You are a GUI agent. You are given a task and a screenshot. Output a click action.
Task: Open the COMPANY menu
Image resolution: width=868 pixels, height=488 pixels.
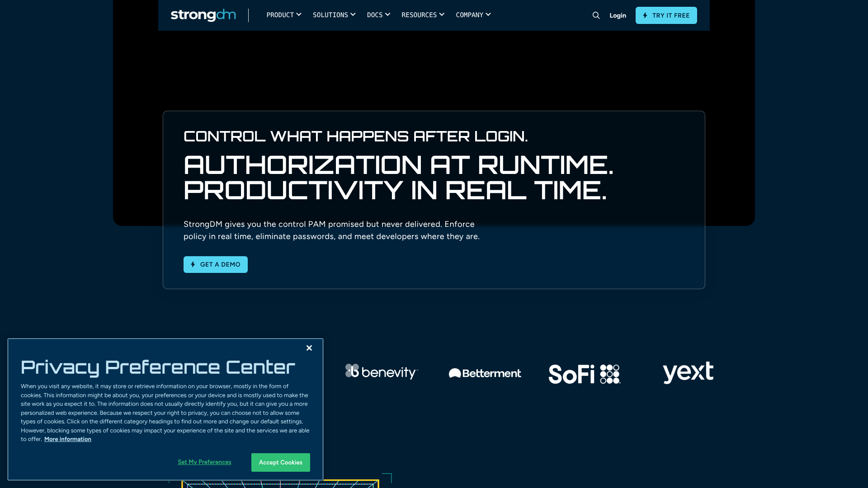(x=473, y=15)
